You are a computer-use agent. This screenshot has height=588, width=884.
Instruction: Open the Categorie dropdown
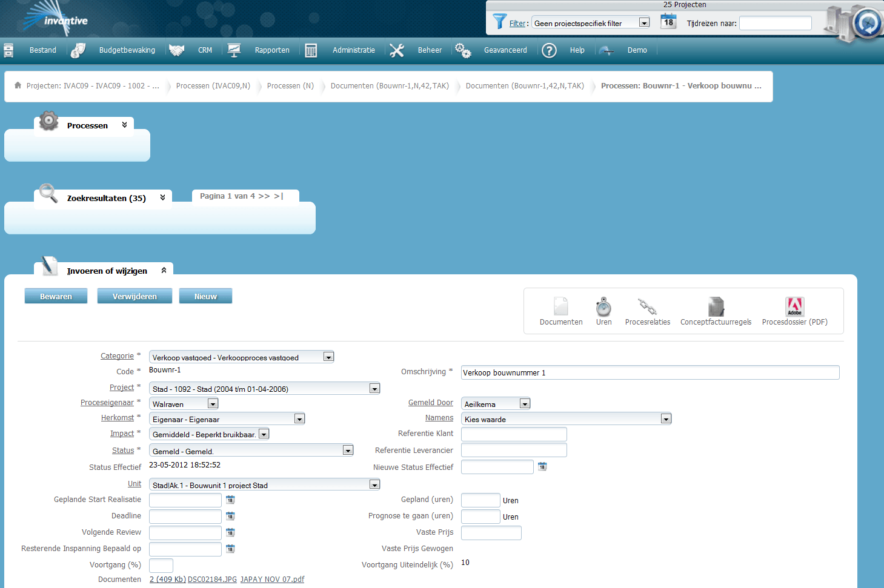coord(242,357)
